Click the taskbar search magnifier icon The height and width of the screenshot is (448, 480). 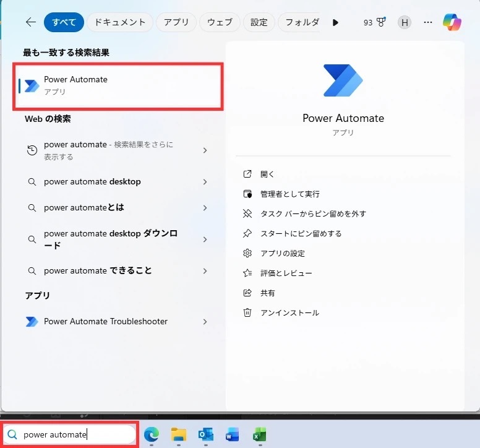pos(12,434)
